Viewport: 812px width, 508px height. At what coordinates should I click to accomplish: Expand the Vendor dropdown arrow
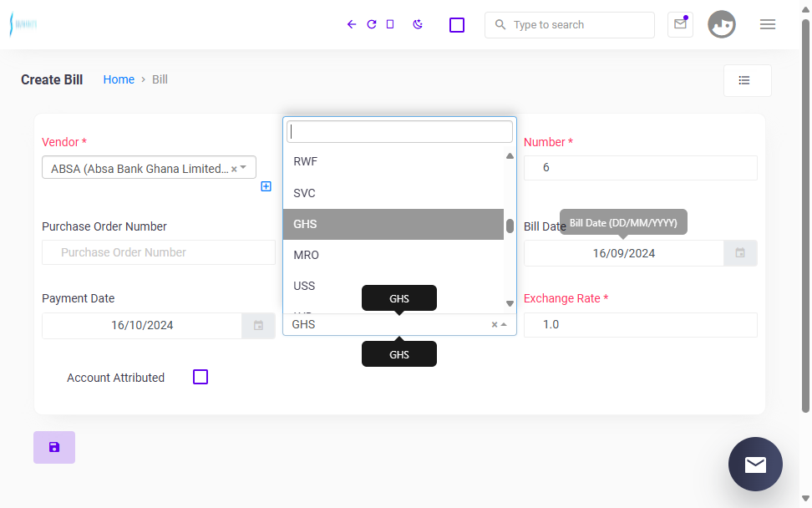(x=243, y=168)
